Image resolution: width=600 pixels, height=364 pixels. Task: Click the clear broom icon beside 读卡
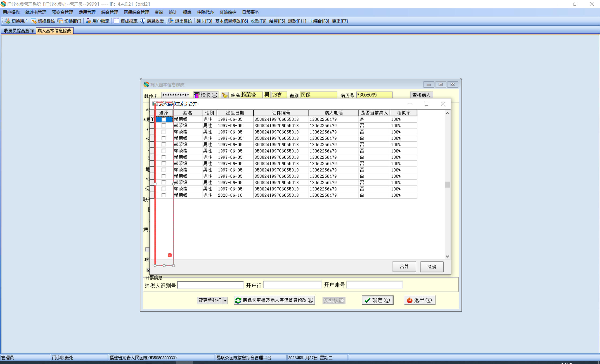tap(225, 95)
